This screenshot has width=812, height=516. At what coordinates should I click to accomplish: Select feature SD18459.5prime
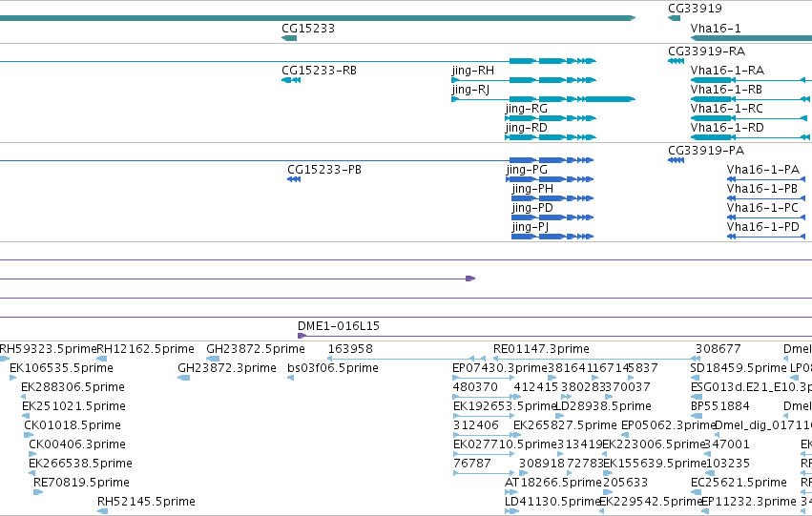coord(739,368)
